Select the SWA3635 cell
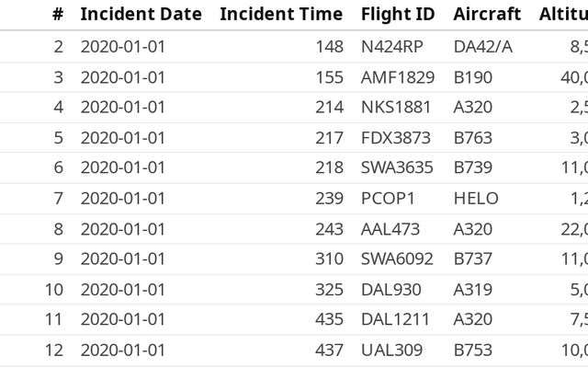The image size is (588, 368). (396, 167)
